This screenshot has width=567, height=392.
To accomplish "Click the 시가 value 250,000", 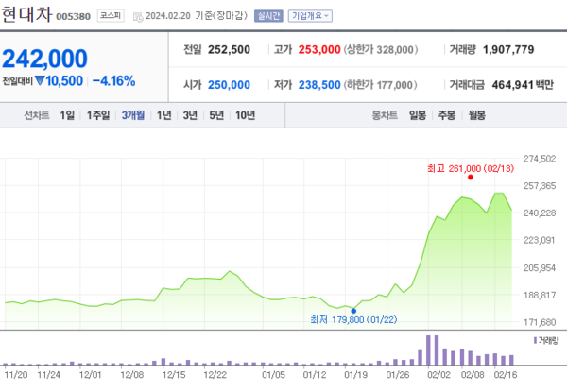I will 229,85.
